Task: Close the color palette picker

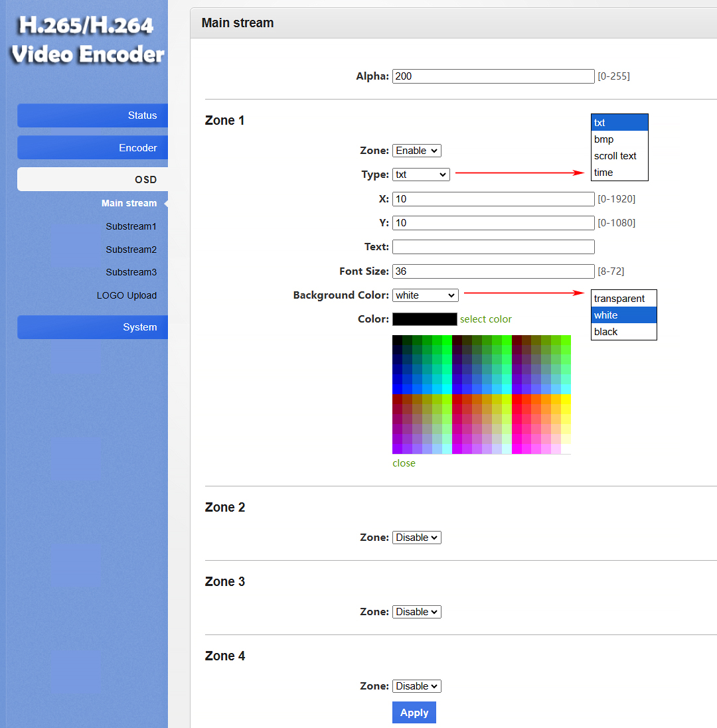Action: [404, 463]
